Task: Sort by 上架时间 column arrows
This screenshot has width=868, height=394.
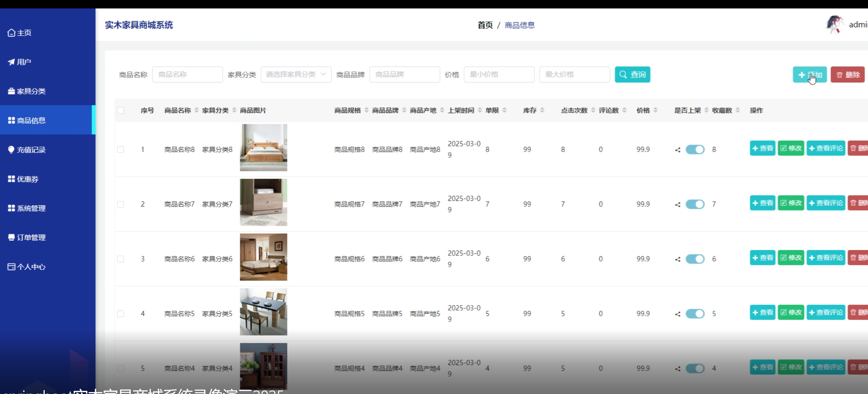Action: click(x=480, y=110)
